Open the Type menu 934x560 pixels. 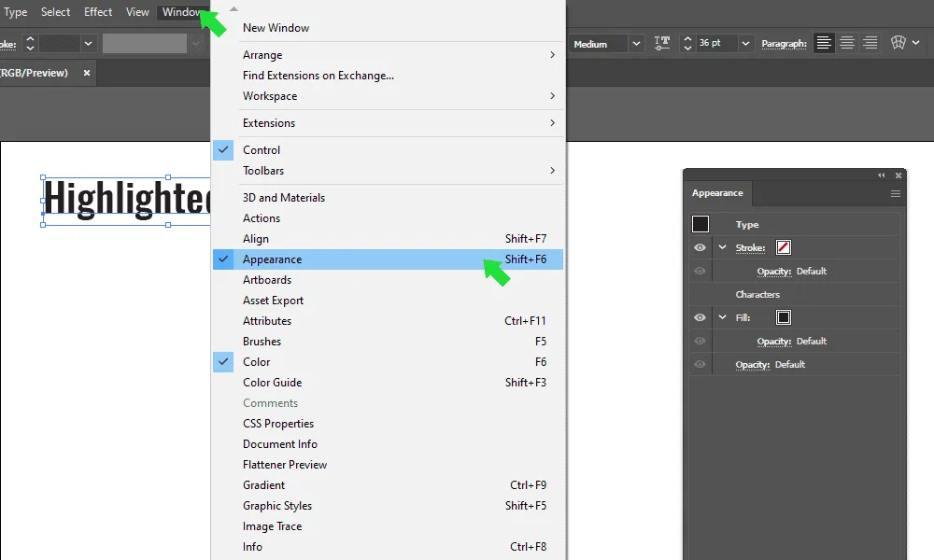pyautogui.click(x=16, y=12)
